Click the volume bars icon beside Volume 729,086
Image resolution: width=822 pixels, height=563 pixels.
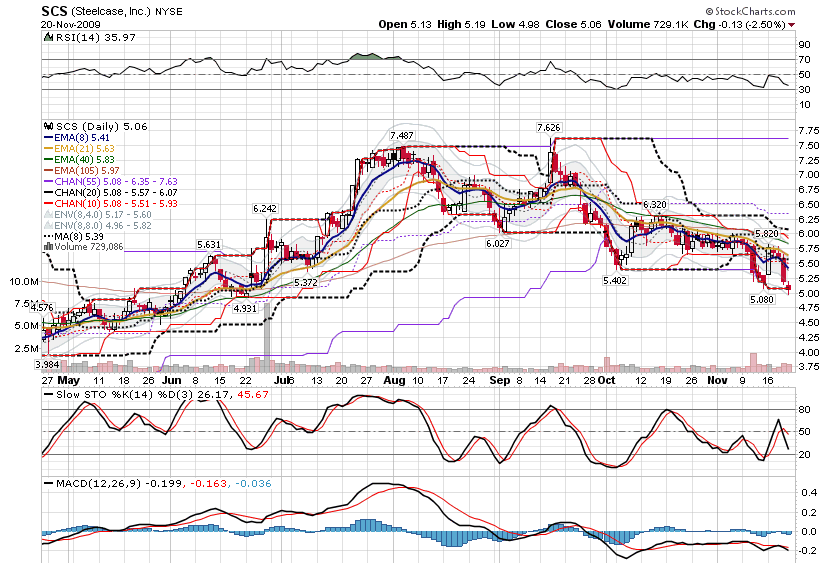tap(49, 246)
